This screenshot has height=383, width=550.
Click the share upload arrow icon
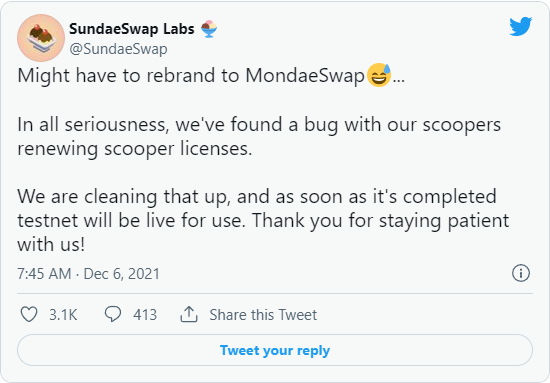(x=189, y=314)
